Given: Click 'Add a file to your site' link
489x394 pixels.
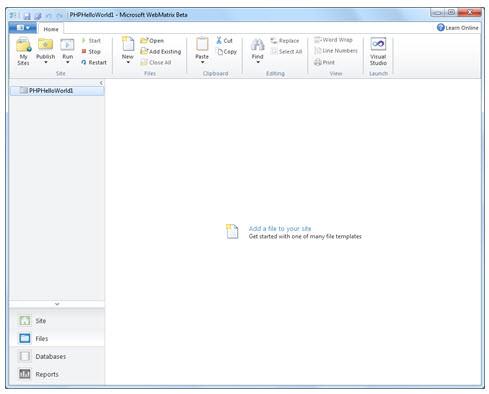Looking at the screenshot, I should click(x=280, y=228).
